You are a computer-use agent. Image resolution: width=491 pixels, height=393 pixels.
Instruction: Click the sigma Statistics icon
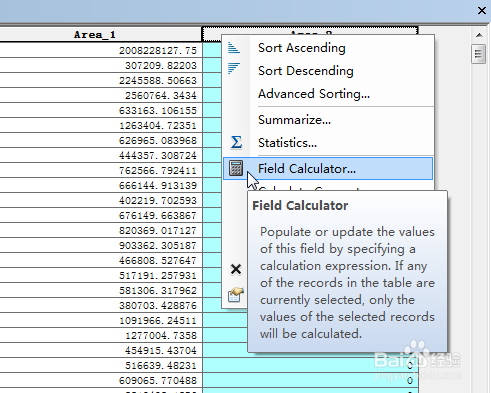[x=236, y=142]
